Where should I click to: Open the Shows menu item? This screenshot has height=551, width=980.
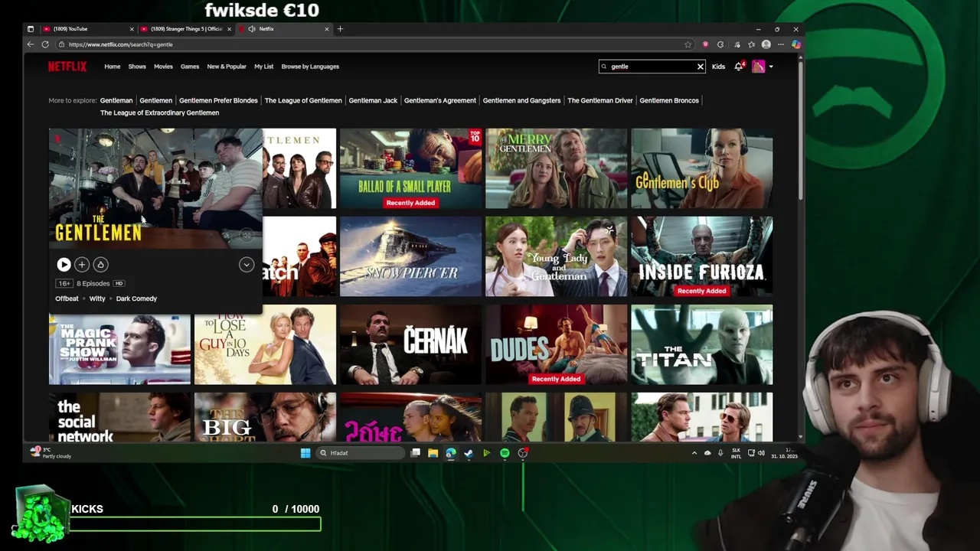137,67
